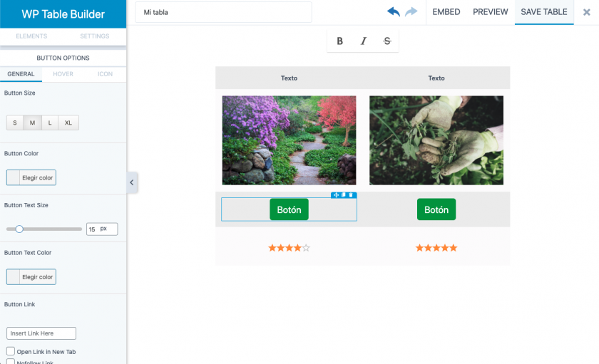
Task: Click the undo arrow icon
Action: pyautogui.click(x=394, y=12)
